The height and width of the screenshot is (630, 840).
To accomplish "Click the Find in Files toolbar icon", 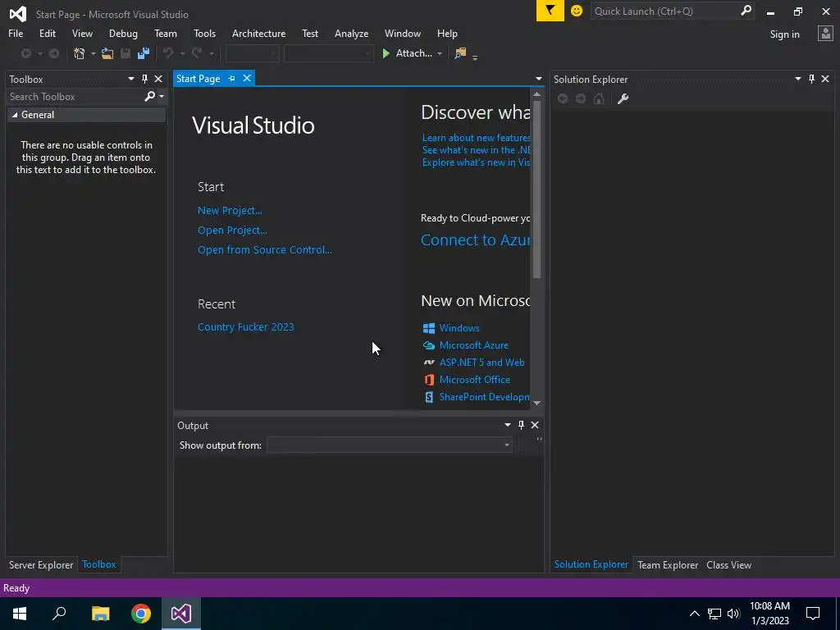I will pos(460,53).
